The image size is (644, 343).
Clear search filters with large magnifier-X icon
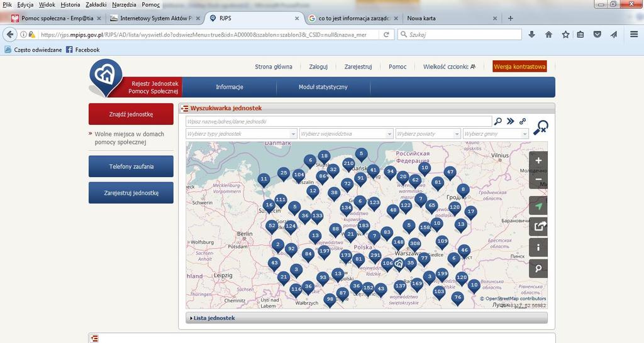pos(540,128)
